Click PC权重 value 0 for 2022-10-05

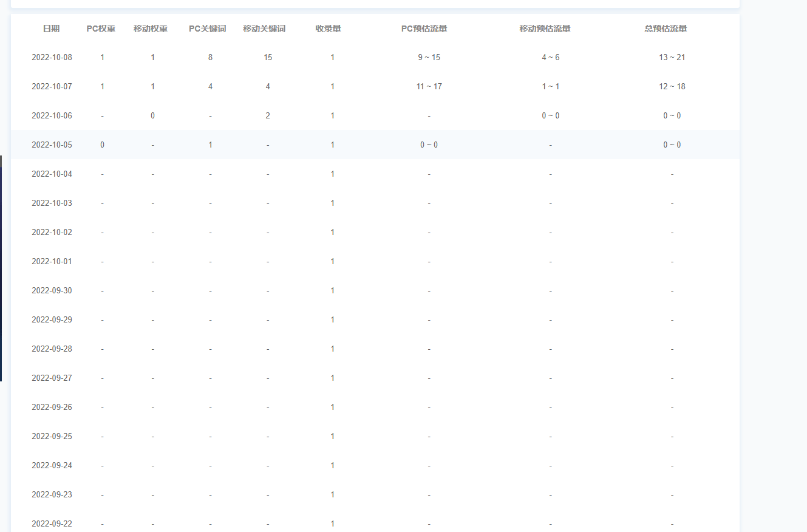click(102, 145)
